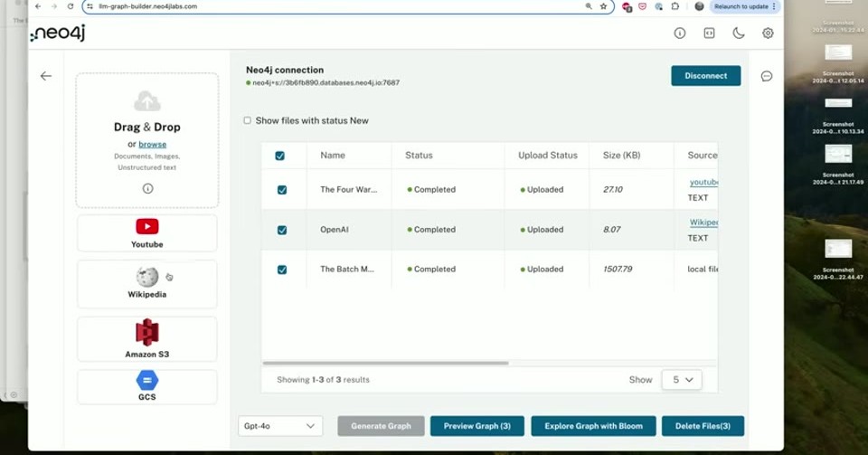The width and height of the screenshot is (868, 455).
Task: Select the Wikipedia source tile
Action: 146,284
